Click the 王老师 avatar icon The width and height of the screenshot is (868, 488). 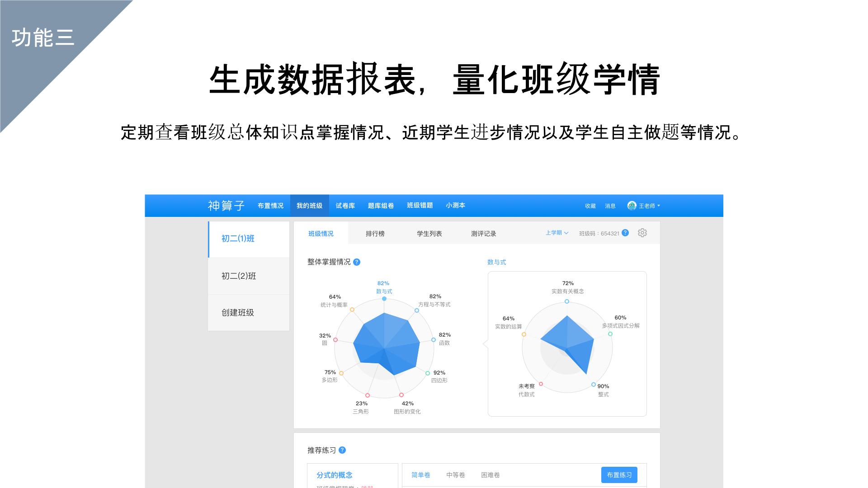(x=632, y=206)
